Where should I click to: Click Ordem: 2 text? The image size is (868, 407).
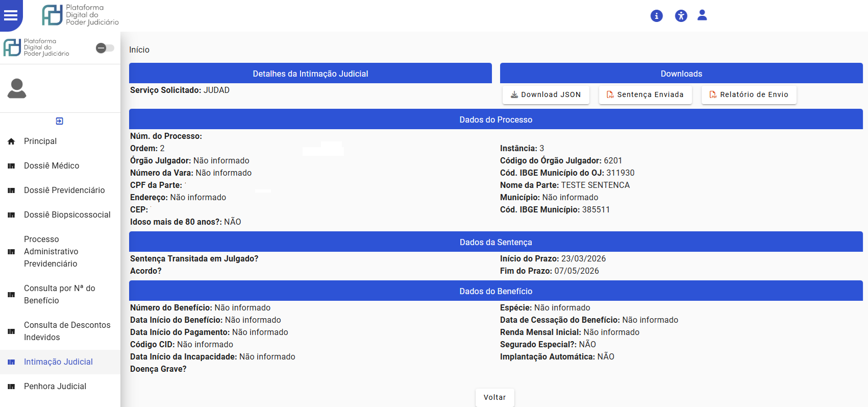coord(147,148)
